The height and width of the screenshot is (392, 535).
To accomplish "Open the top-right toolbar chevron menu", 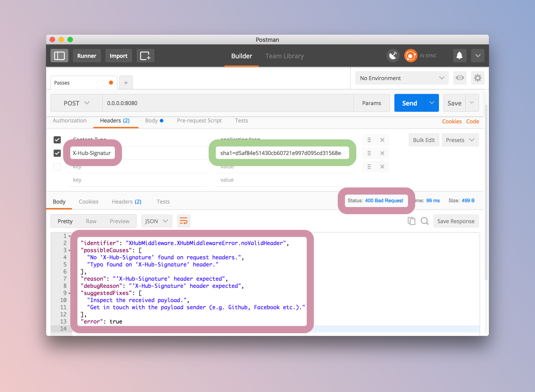I will (x=478, y=56).
